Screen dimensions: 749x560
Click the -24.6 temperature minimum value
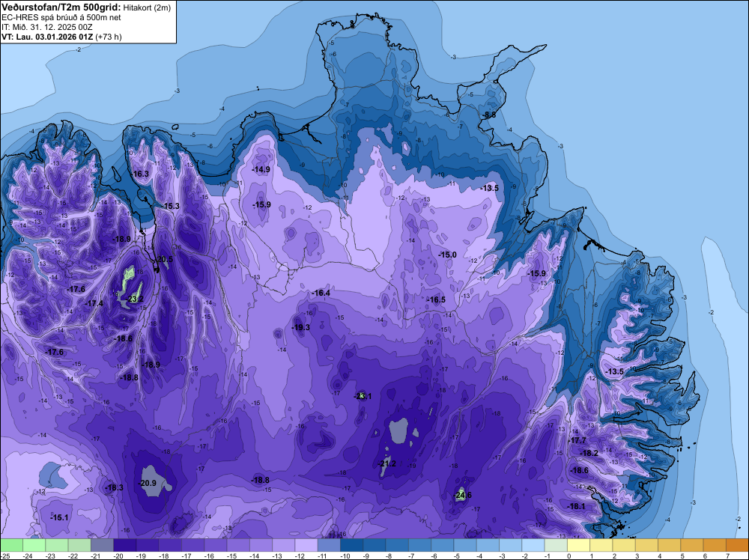pyautogui.click(x=462, y=496)
